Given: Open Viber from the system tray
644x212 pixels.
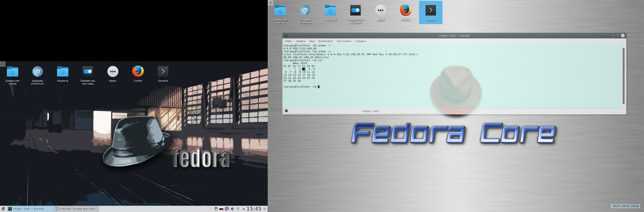Looking at the screenshot, I should point(227,209).
